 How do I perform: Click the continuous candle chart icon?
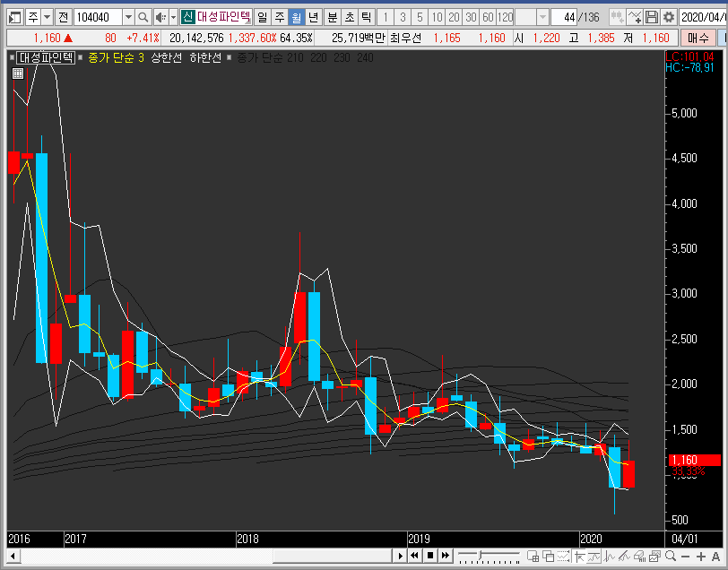point(617,18)
